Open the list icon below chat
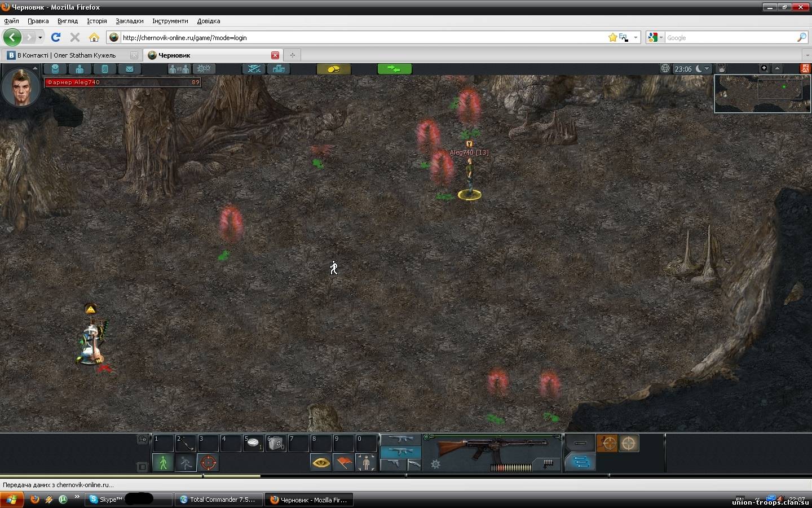The image size is (812, 508). 143,467
